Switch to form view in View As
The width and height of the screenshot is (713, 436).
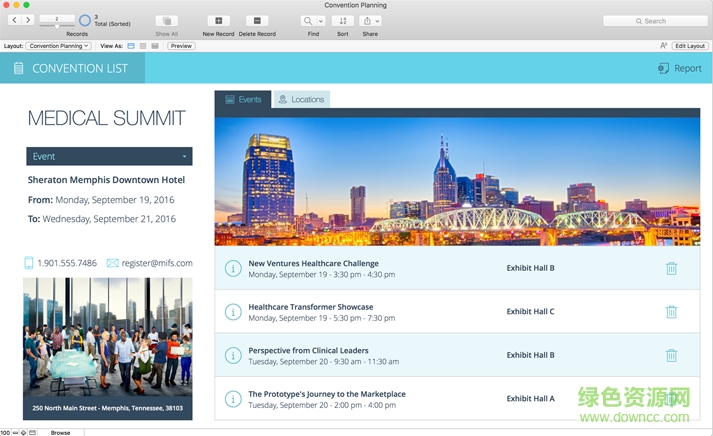pyautogui.click(x=131, y=46)
